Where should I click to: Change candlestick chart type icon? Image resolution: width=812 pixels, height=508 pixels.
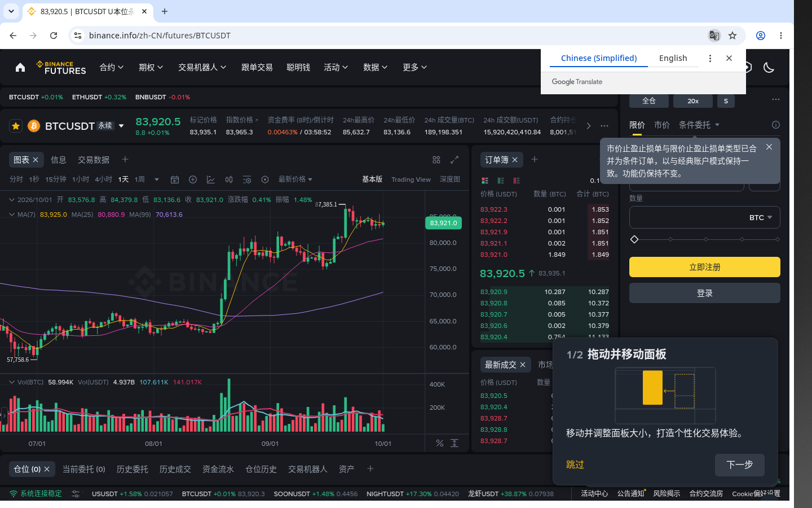pyautogui.click(x=229, y=179)
